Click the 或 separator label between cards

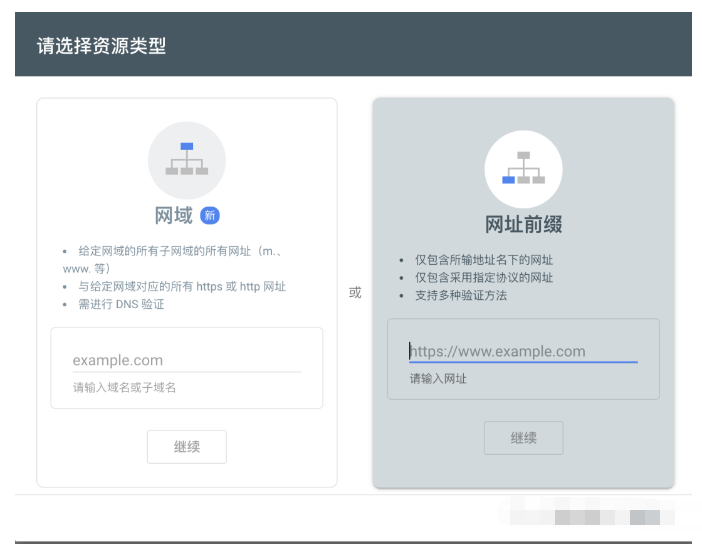click(355, 293)
